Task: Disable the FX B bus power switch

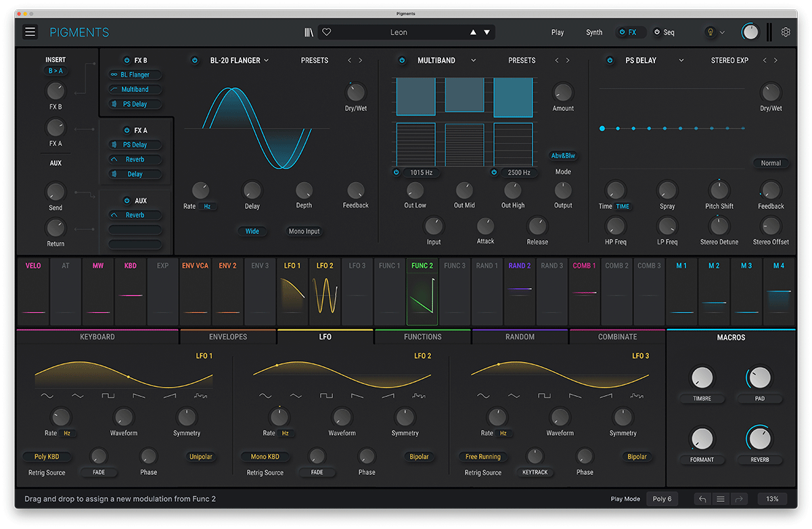Action: tap(127, 60)
